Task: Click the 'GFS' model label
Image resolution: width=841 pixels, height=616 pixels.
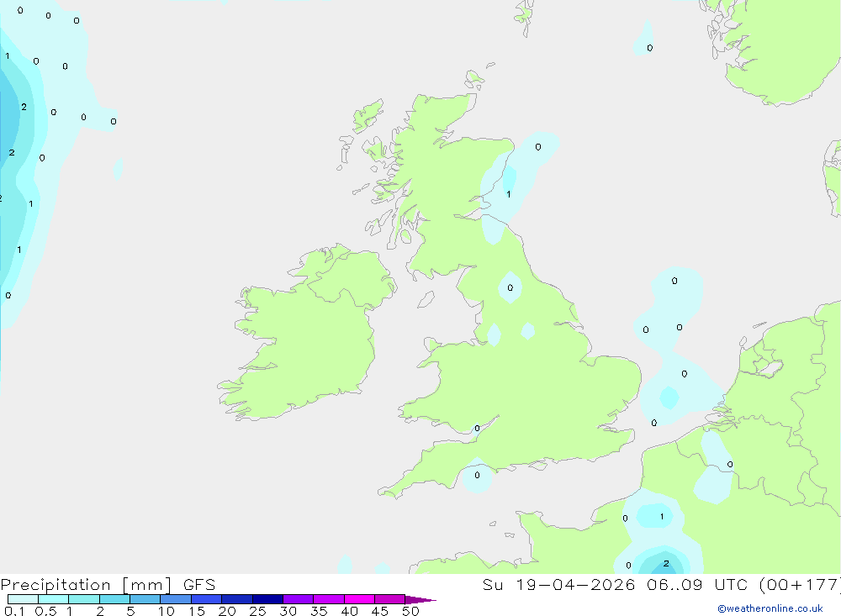Action: coord(199,585)
